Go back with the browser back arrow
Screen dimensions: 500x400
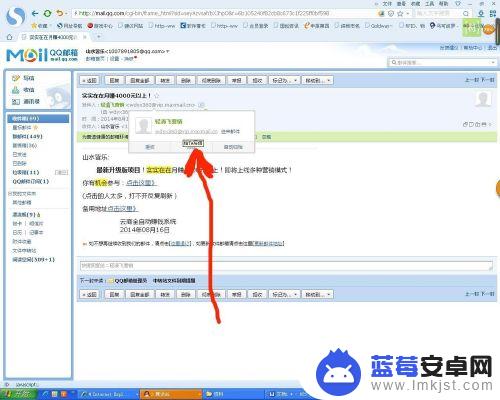35,13
